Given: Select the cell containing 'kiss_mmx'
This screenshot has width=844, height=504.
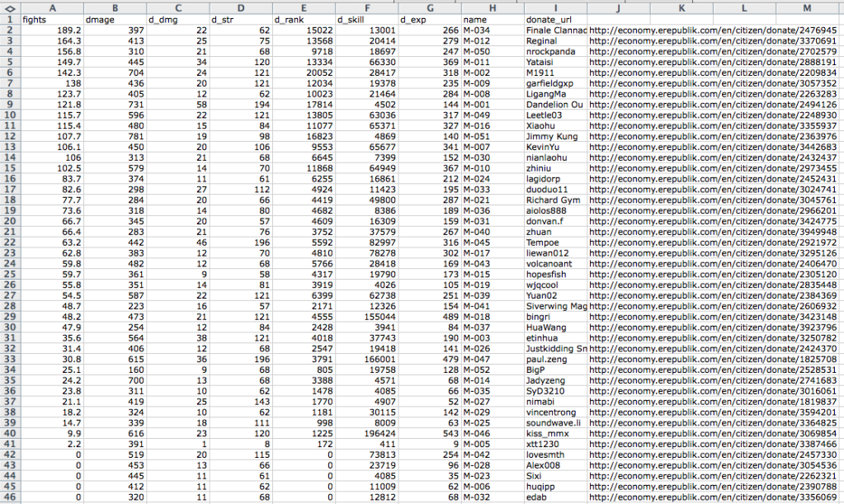Looking at the screenshot, I should coord(554,434).
